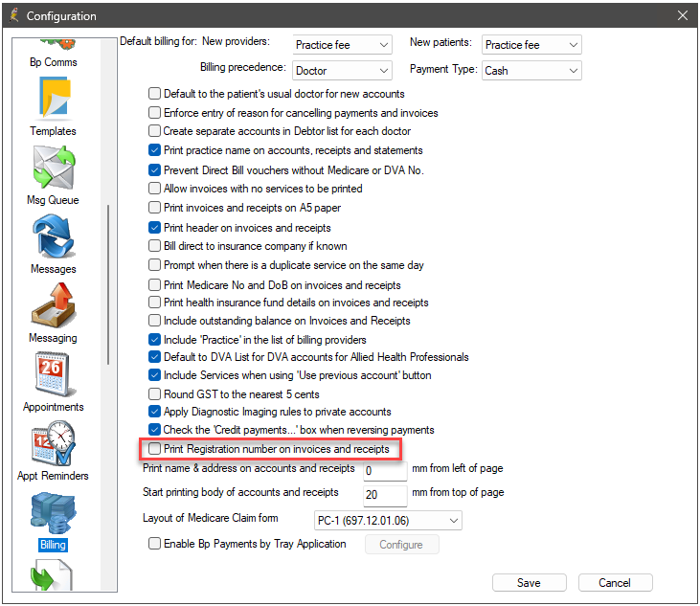The height and width of the screenshot is (606, 700).
Task: Click the highlighted Billing label
Action: (53, 545)
